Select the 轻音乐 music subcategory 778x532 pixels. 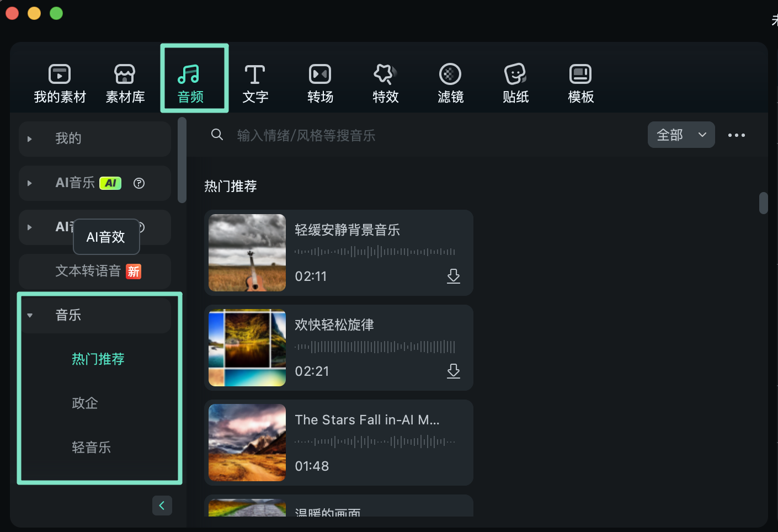tap(92, 448)
